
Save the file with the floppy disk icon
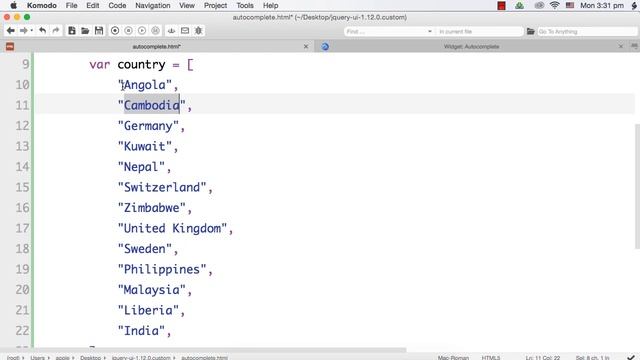[x=99, y=31]
